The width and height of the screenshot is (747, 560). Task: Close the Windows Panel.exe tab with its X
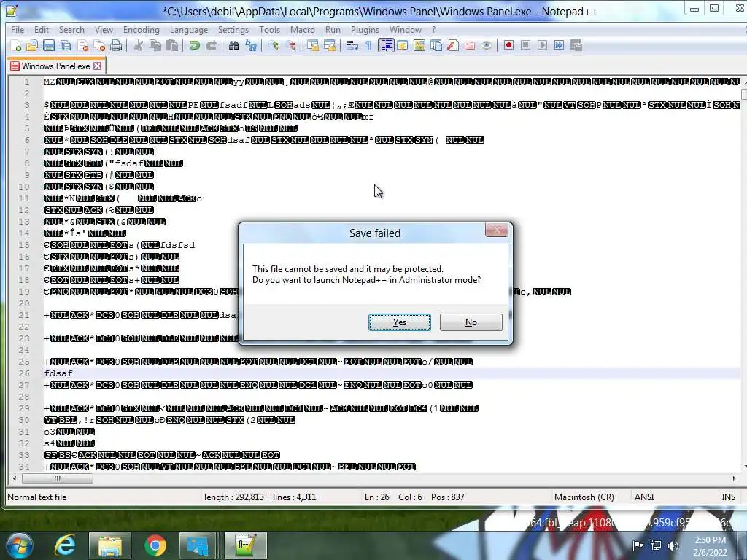[x=98, y=66]
